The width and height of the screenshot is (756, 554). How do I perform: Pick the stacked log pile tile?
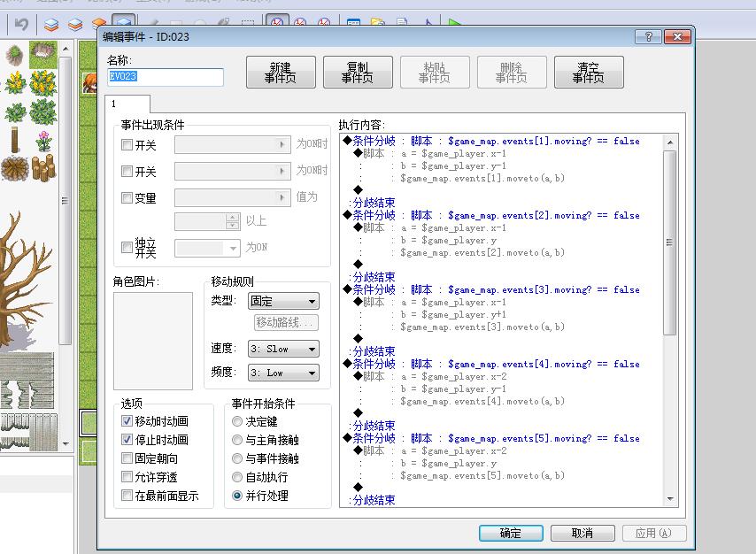pyautogui.click(x=44, y=168)
